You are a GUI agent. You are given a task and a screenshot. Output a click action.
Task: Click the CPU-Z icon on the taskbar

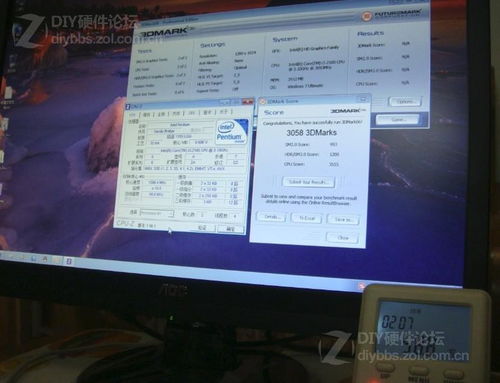(x=69, y=261)
